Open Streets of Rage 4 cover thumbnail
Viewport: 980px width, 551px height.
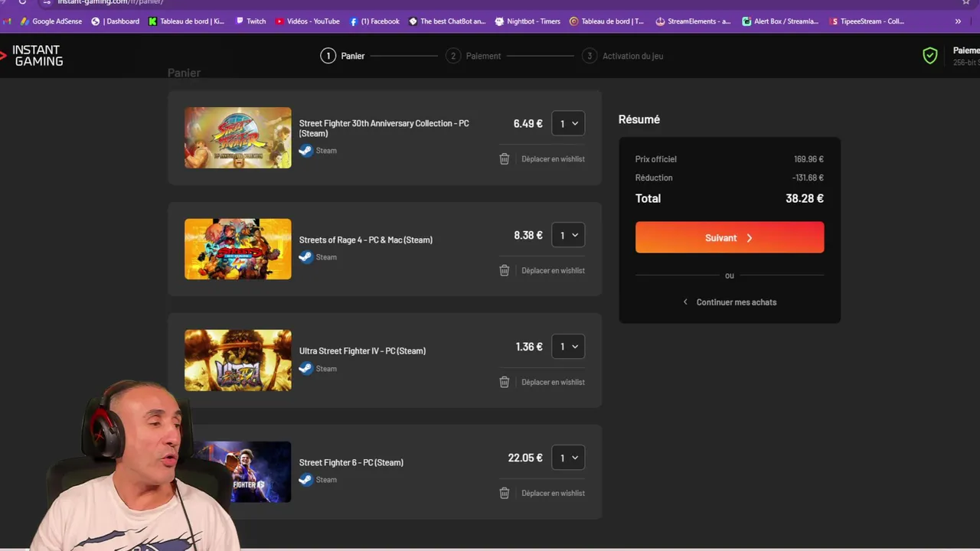click(237, 249)
